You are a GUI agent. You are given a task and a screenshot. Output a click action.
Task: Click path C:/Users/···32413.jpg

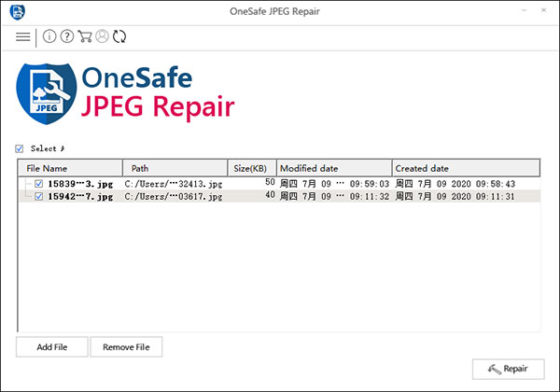(x=174, y=184)
